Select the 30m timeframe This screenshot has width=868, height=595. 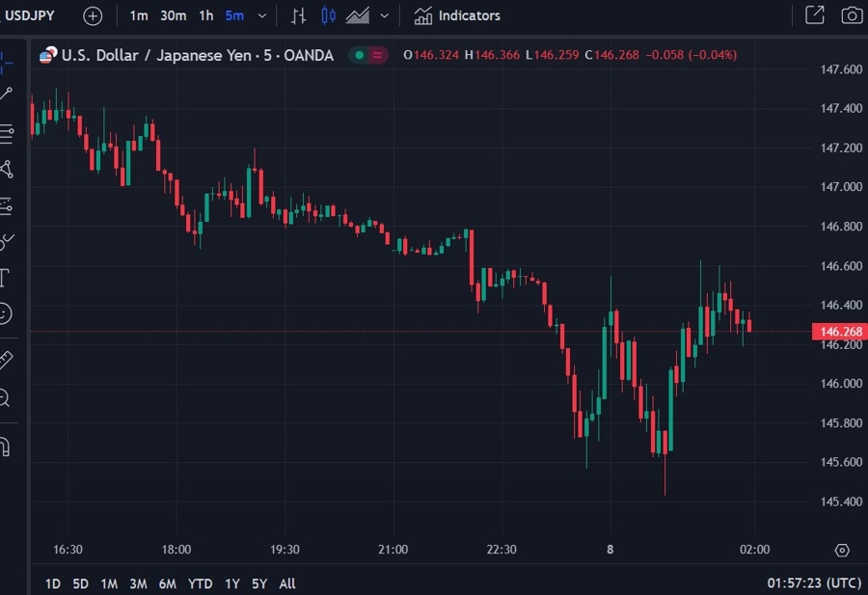(x=174, y=15)
